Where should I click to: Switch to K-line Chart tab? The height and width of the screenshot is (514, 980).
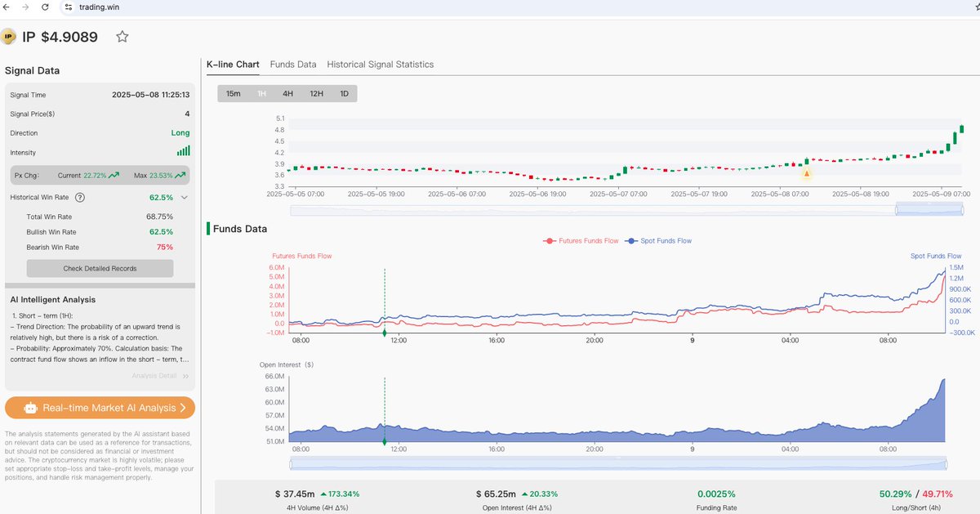tap(233, 65)
